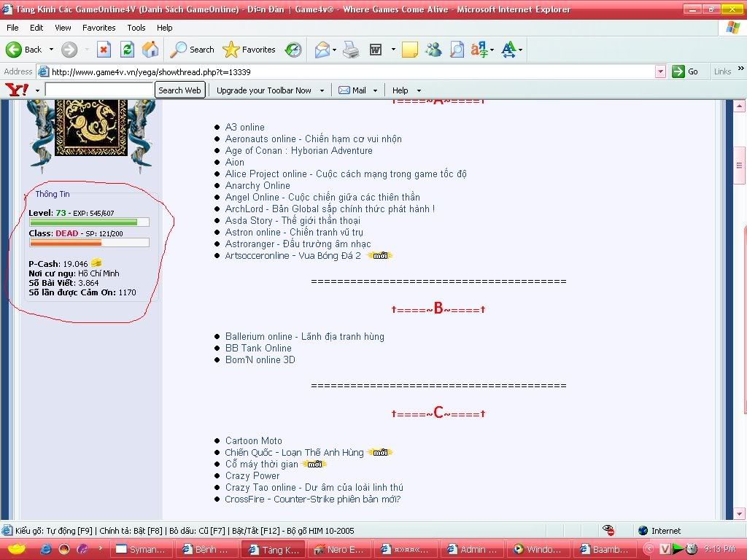747x560 pixels.
Task: Click the address bar URL field
Action: pyautogui.click(x=352, y=72)
